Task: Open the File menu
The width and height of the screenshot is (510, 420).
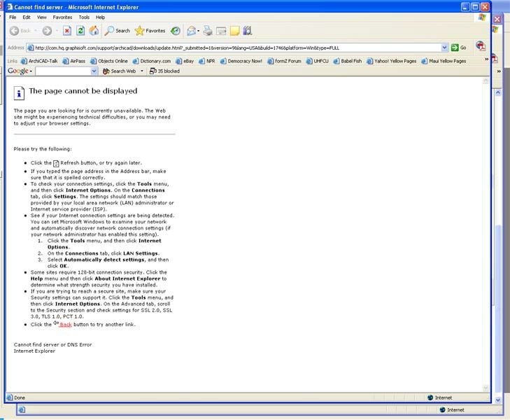Action: coord(13,17)
